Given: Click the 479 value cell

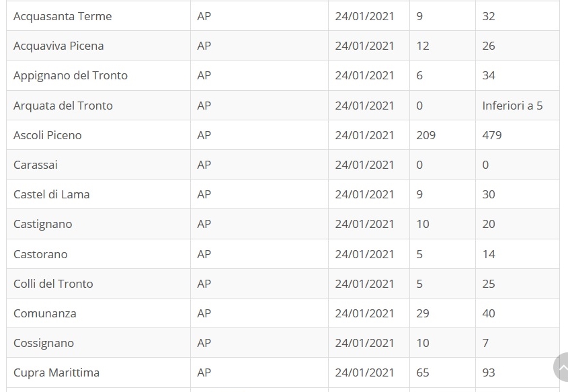Looking at the screenshot, I should click(518, 135).
